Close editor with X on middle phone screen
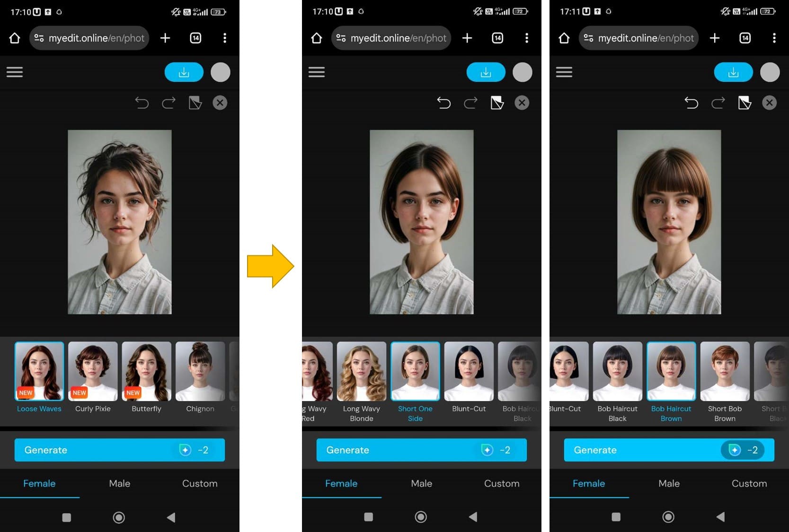The width and height of the screenshot is (789, 532). 522,103
